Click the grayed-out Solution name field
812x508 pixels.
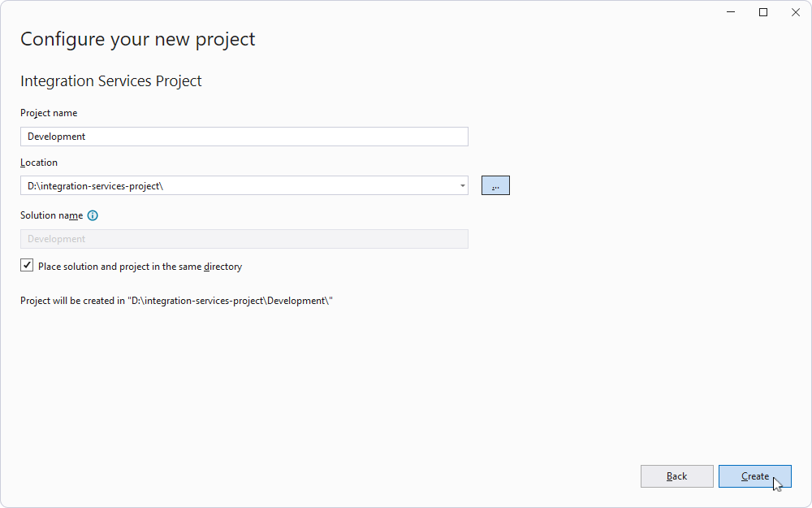(x=244, y=238)
